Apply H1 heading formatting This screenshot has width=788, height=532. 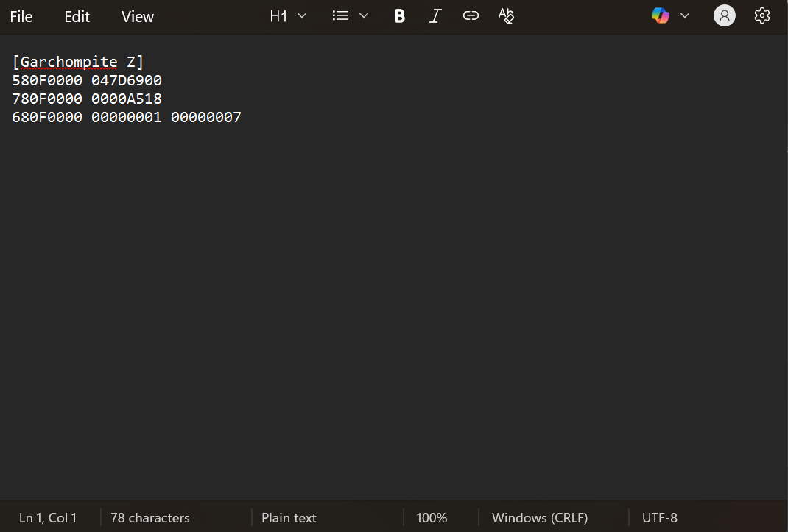(278, 16)
